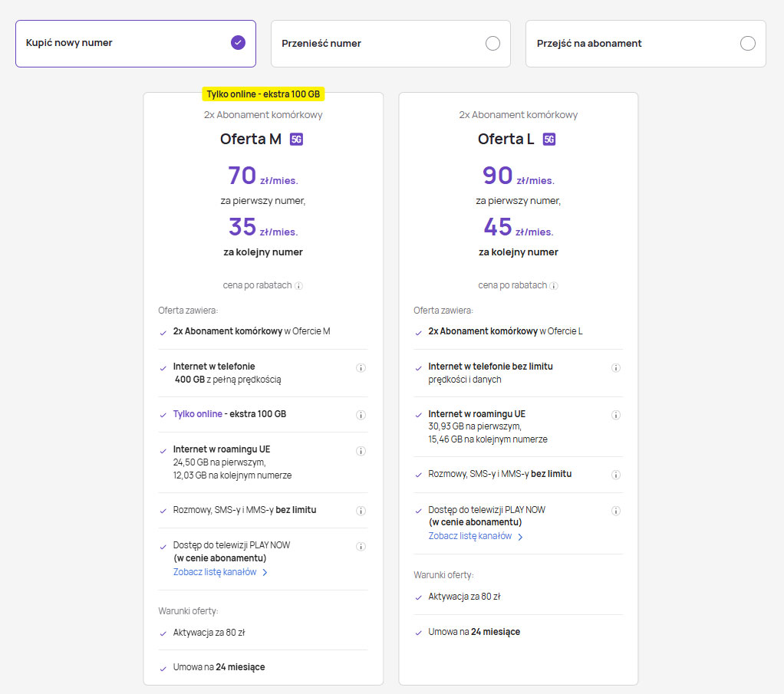
Task: Select the Kupić nowy numer option
Action: [238, 43]
